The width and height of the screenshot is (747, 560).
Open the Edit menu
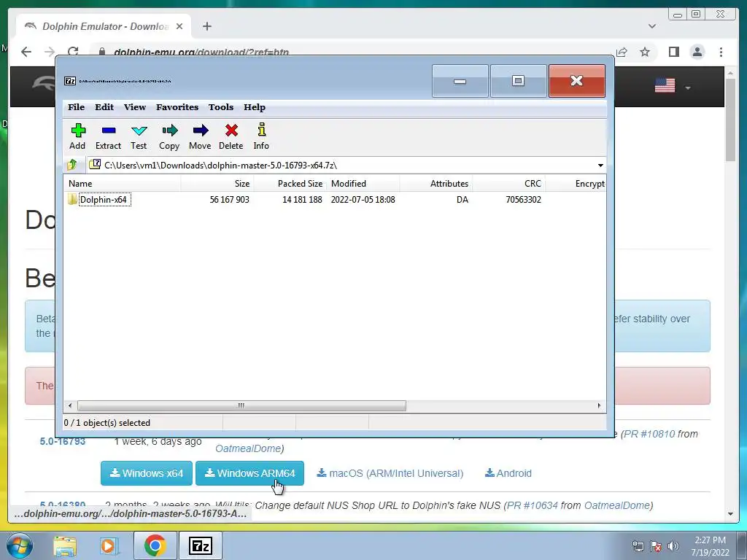[x=104, y=107]
